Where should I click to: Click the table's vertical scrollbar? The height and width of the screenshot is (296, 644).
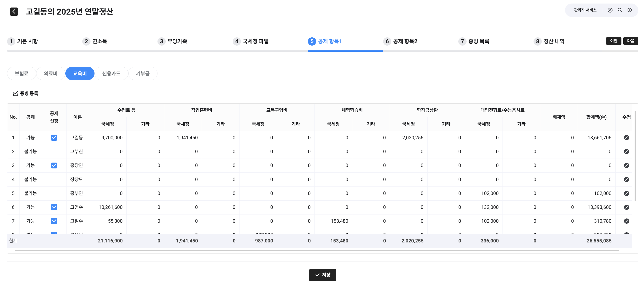[x=635, y=156]
